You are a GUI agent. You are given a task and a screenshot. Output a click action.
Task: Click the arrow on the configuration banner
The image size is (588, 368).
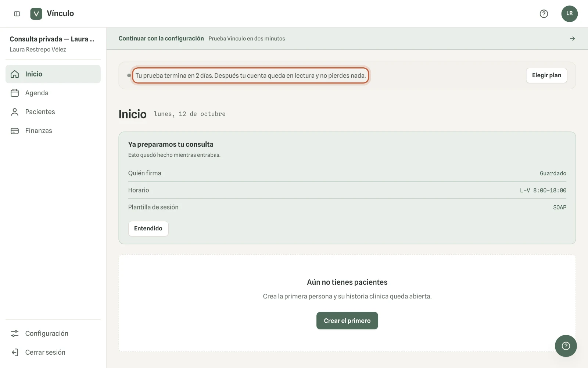[x=572, y=39]
